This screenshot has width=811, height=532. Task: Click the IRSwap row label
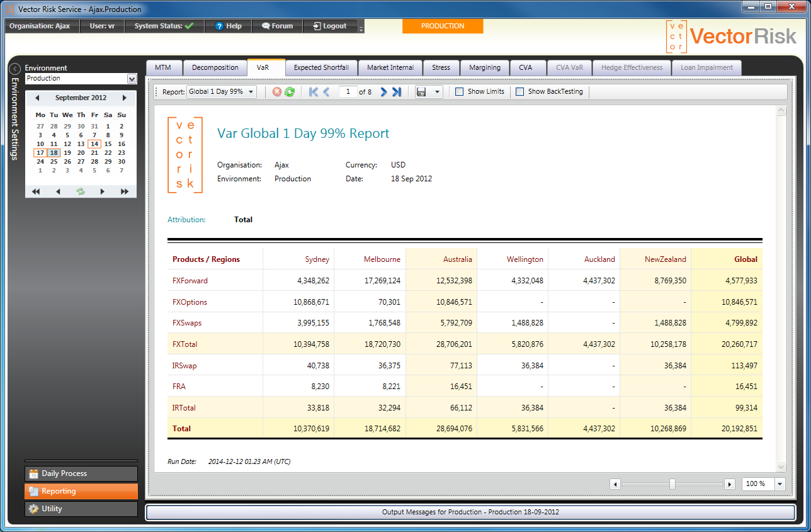click(184, 365)
